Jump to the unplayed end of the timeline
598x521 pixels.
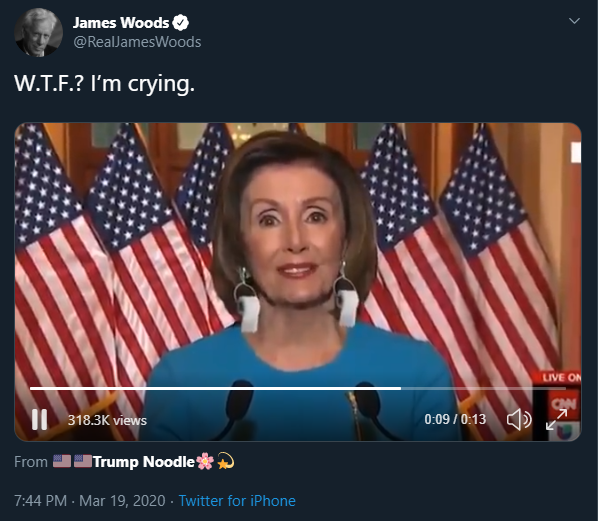click(x=483, y=388)
